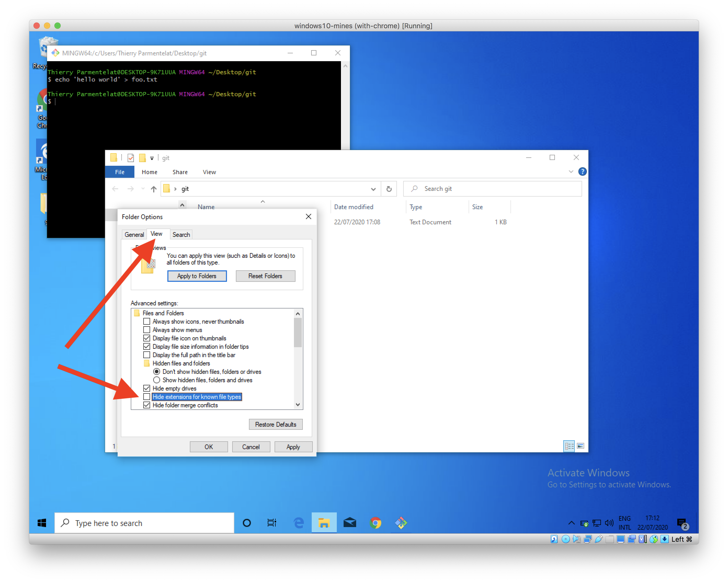The width and height of the screenshot is (728, 583).
Task: Open the Windows Start menu
Action: pyautogui.click(x=42, y=523)
